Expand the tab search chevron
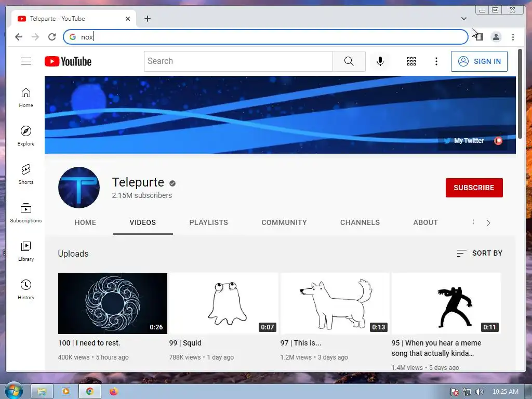This screenshot has height=399, width=532. [464, 19]
